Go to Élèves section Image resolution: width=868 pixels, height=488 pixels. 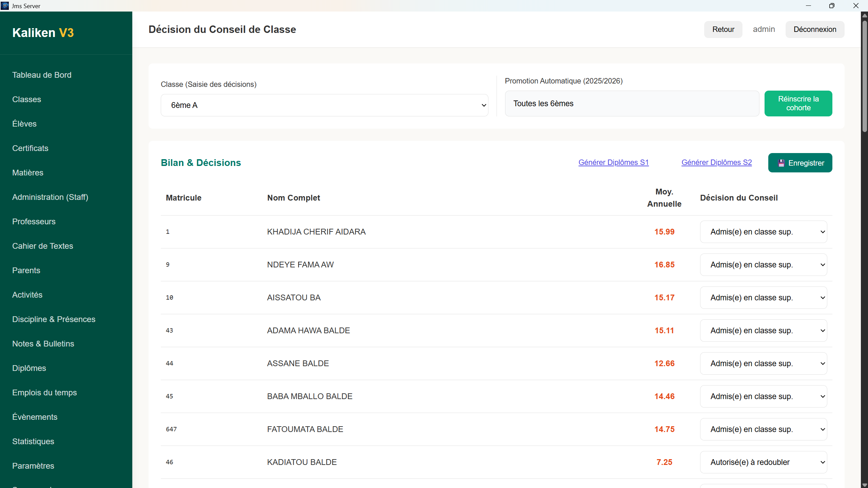(24, 124)
